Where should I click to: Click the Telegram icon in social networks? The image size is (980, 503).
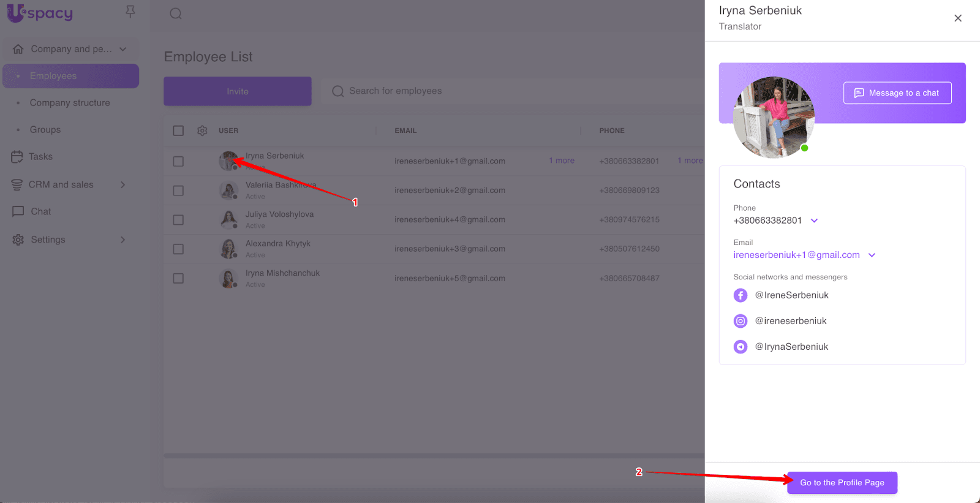[741, 347]
